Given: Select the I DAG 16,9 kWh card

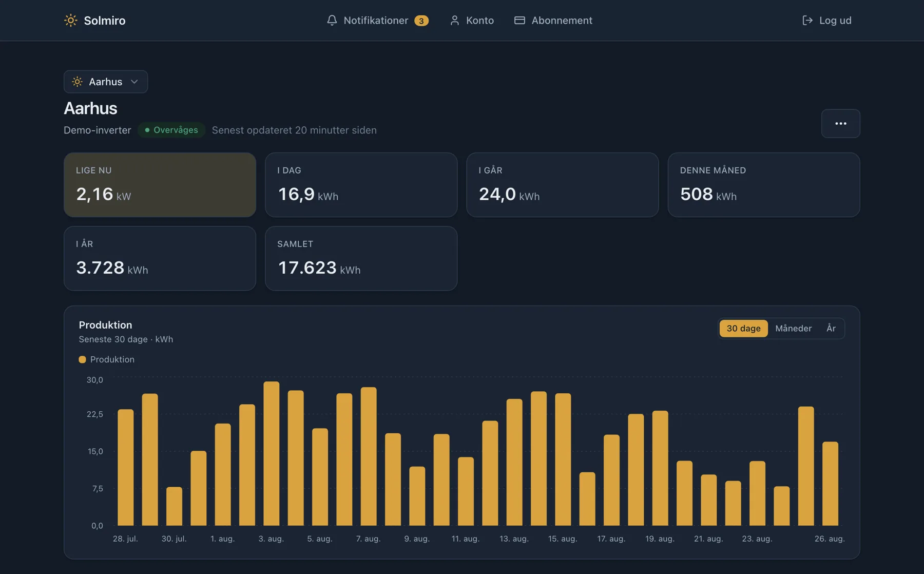Looking at the screenshot, I should (x=361, y=185).
